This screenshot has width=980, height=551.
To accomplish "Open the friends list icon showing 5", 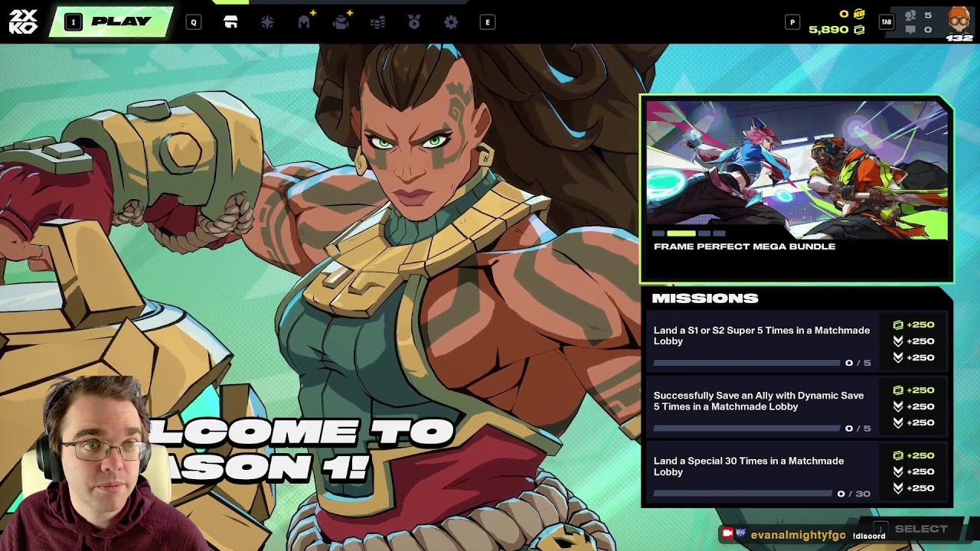I will pos(910,15).
